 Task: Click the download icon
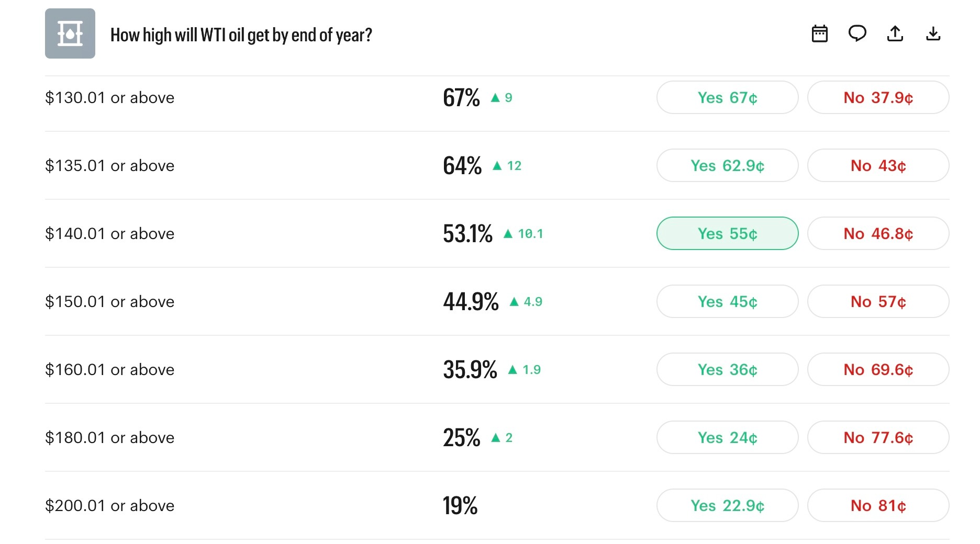pyautogui.click(x=933, y=34)
